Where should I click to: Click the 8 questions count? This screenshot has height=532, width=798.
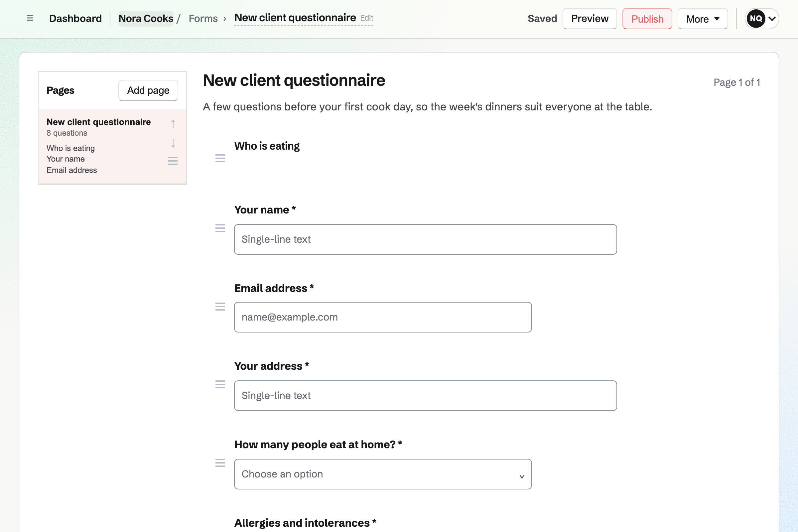[x=67, y=133]
